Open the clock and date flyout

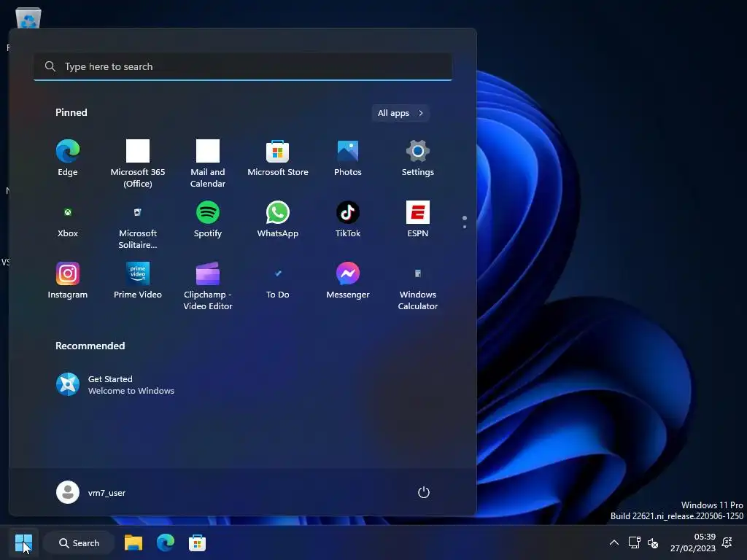[693, 542]
